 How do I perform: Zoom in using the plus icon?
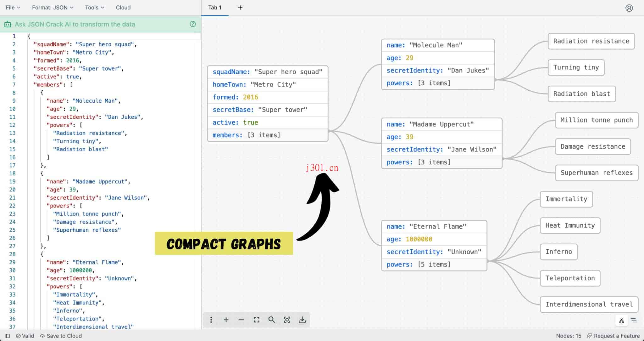pos(226,320)
